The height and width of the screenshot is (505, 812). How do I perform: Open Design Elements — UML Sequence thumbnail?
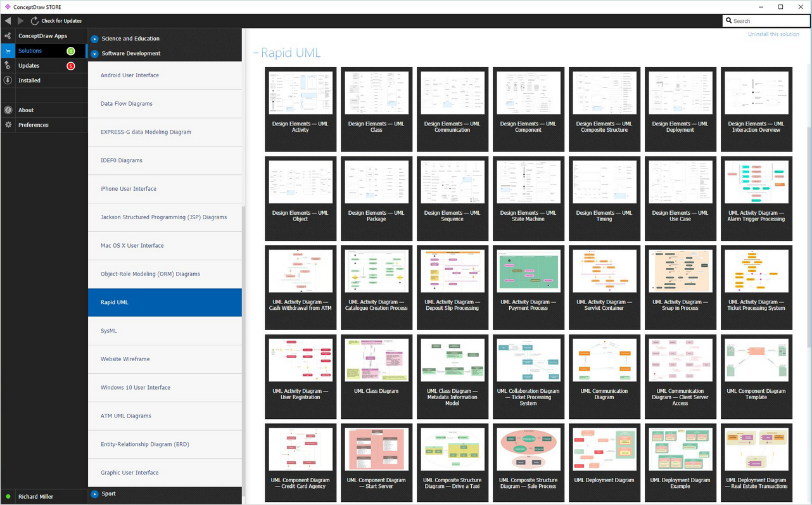point(452,182)
